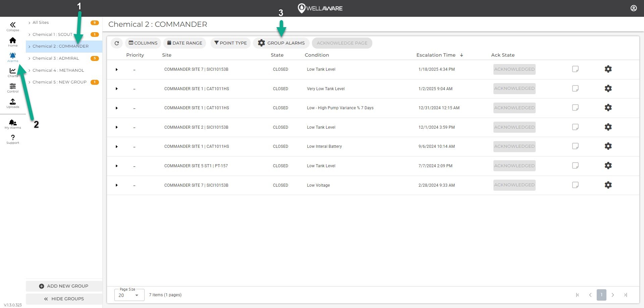The width and height of the screenshot is (644, 308).
Task: Open settings gear for 1/18/2025 alarm
Action: click(x=608, y=69)
